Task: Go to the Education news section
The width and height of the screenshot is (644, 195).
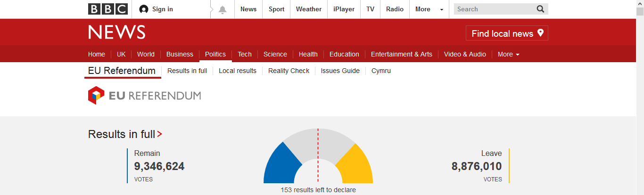Action: coord(344,54)
